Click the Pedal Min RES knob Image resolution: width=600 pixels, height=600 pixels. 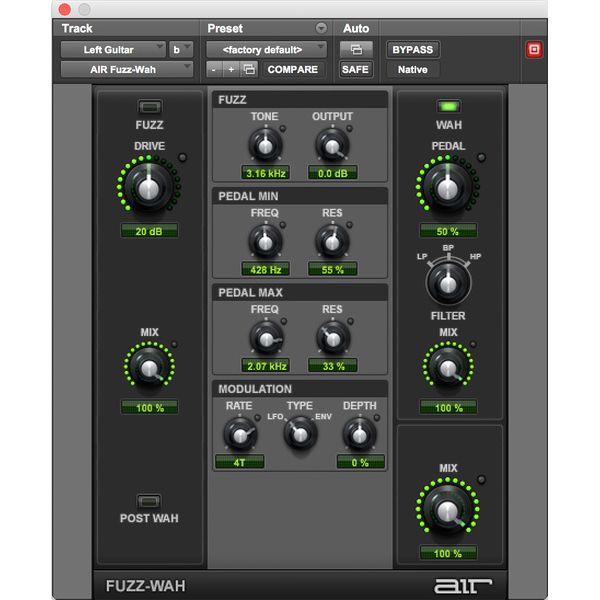coord(332,241)
